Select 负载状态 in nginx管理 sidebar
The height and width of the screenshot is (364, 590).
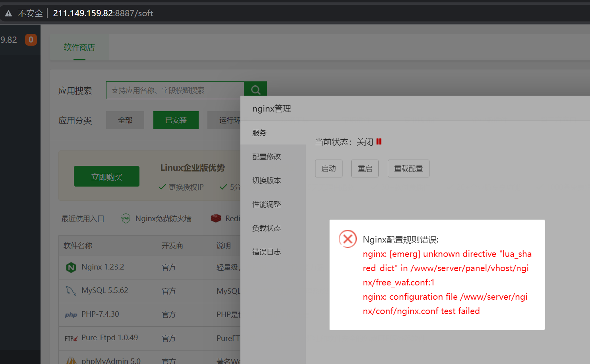(273, 228)
